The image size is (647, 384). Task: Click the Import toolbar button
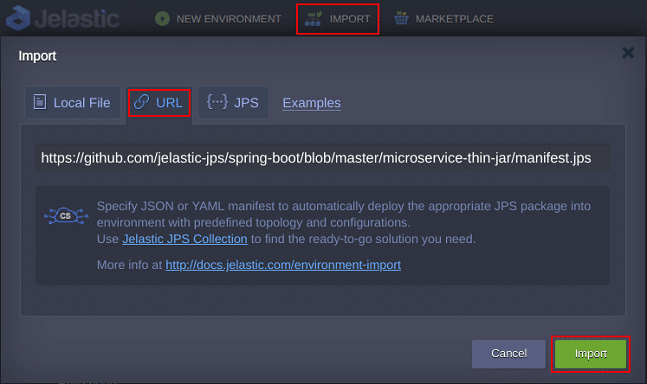click(x=338, y=19)
